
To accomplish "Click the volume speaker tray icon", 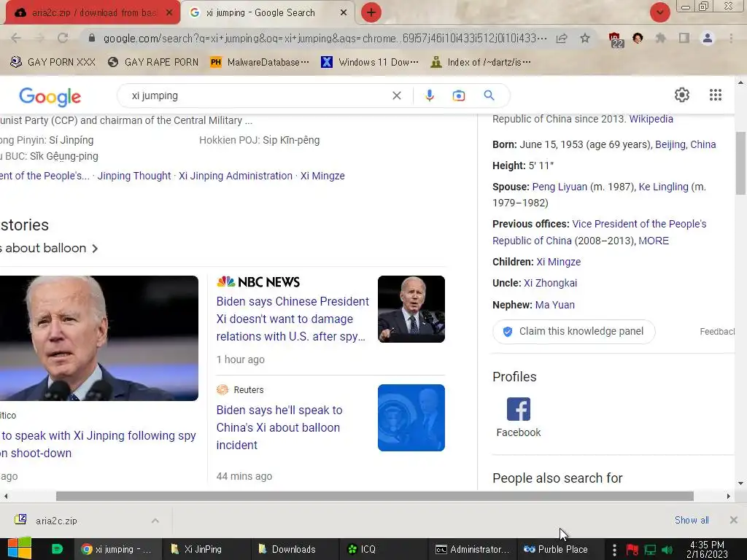I will pos(667,550).
